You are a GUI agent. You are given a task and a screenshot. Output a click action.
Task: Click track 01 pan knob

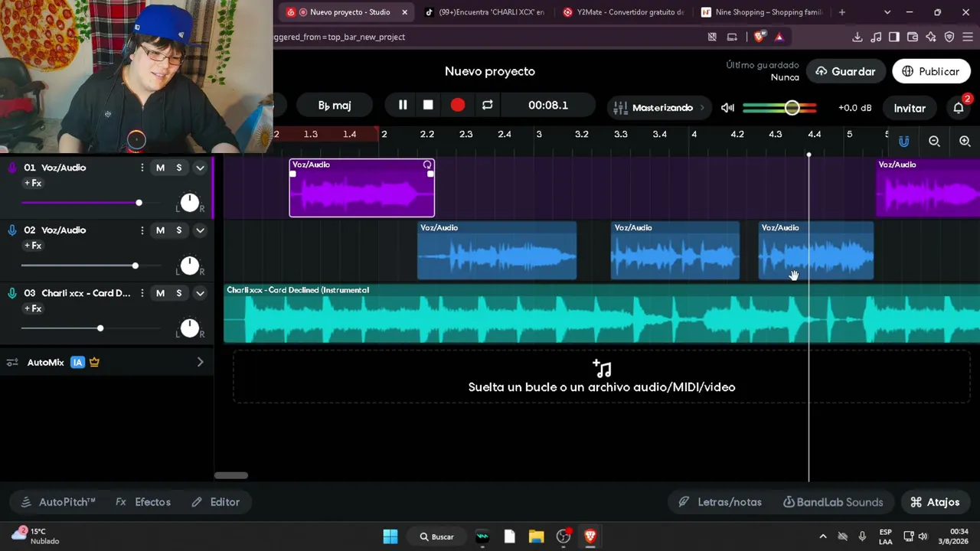coord(189,203)
